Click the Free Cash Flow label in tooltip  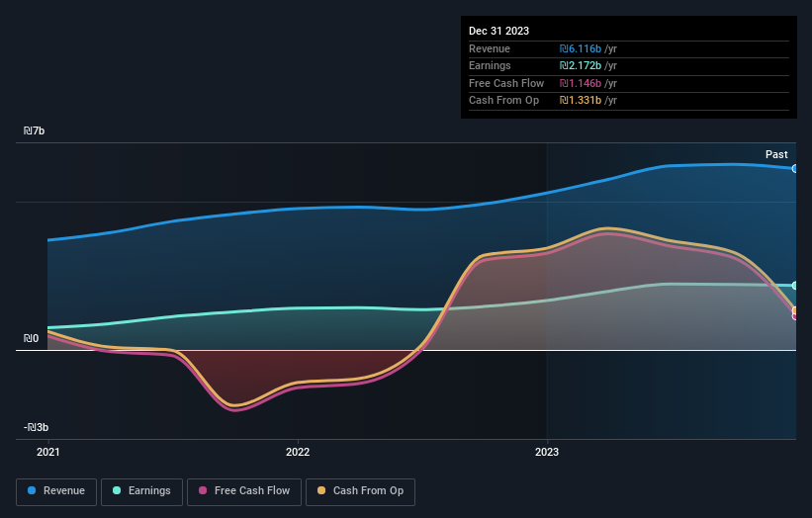coord(506,83)
